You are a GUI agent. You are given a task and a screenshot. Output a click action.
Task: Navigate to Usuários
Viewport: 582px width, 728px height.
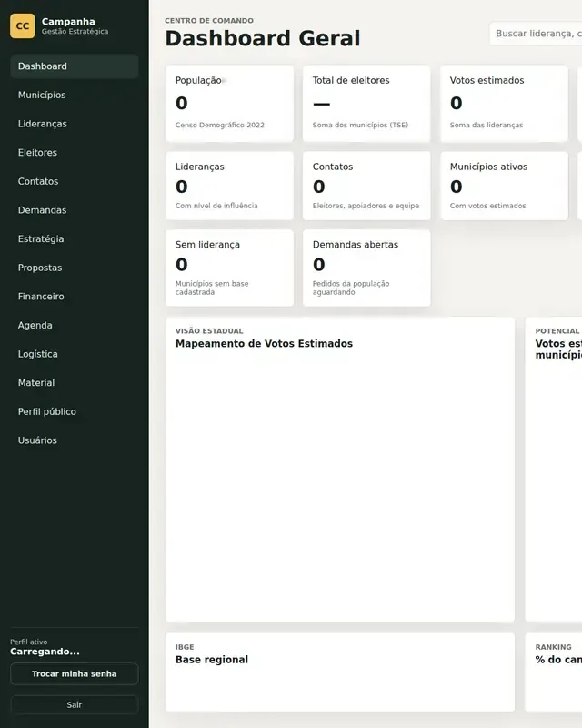pos(75,440)
